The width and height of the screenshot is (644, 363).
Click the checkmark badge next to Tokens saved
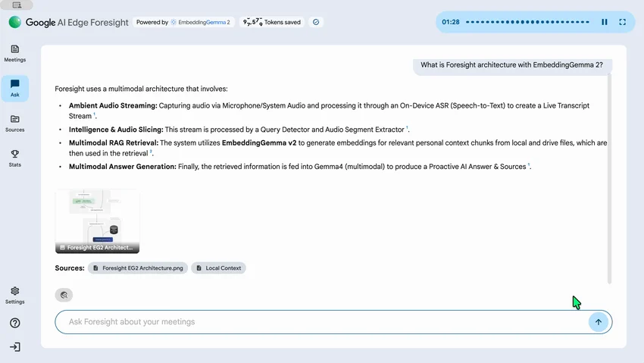tap(316, 22)
